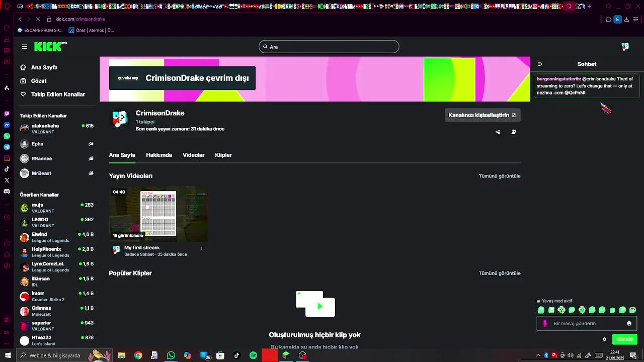Open ESCAPE FROM SP... bookmark
644x362 pixels.
coord(40,30)
